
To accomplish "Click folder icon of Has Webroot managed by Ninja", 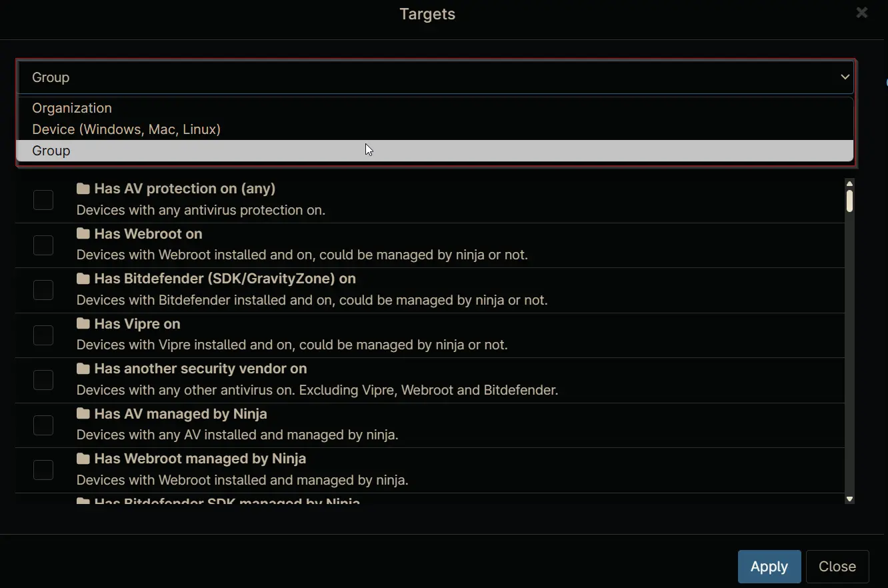I will (83, 459).
